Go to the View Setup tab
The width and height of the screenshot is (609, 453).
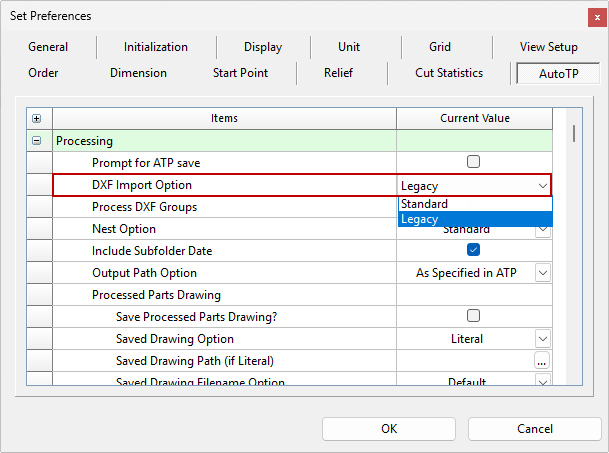[x=548, y=47]
